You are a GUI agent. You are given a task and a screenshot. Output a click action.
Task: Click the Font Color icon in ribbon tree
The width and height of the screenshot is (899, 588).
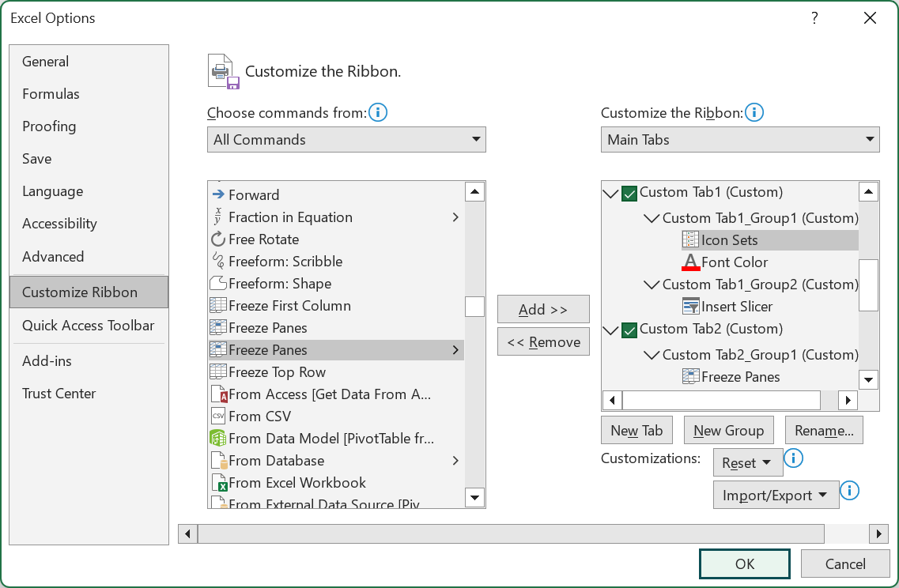tap(690, 262)
